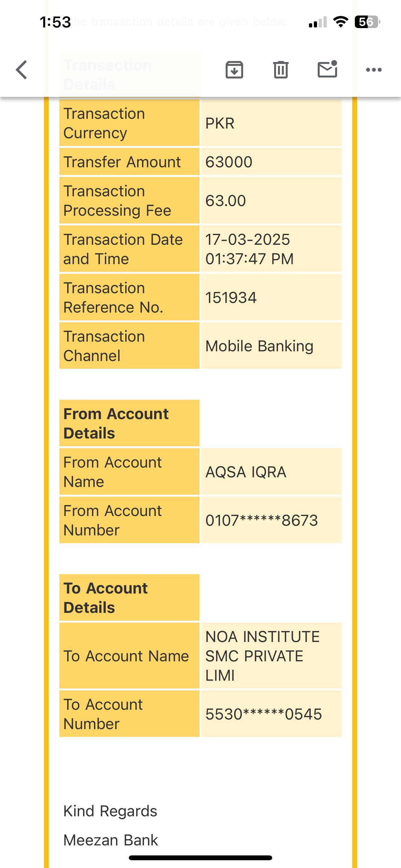Tap the Mobile Banking channel value
Viewport: 401px width, 868px height.
coord(259,346)
